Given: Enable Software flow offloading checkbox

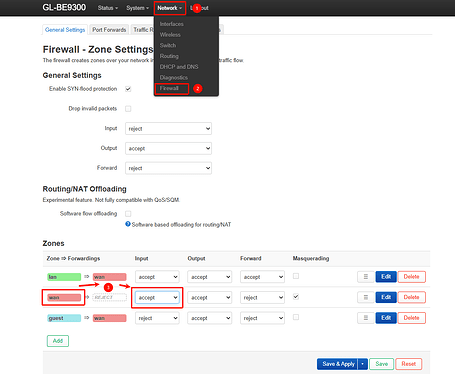Looking at the screenshot, I should [128, 214].
